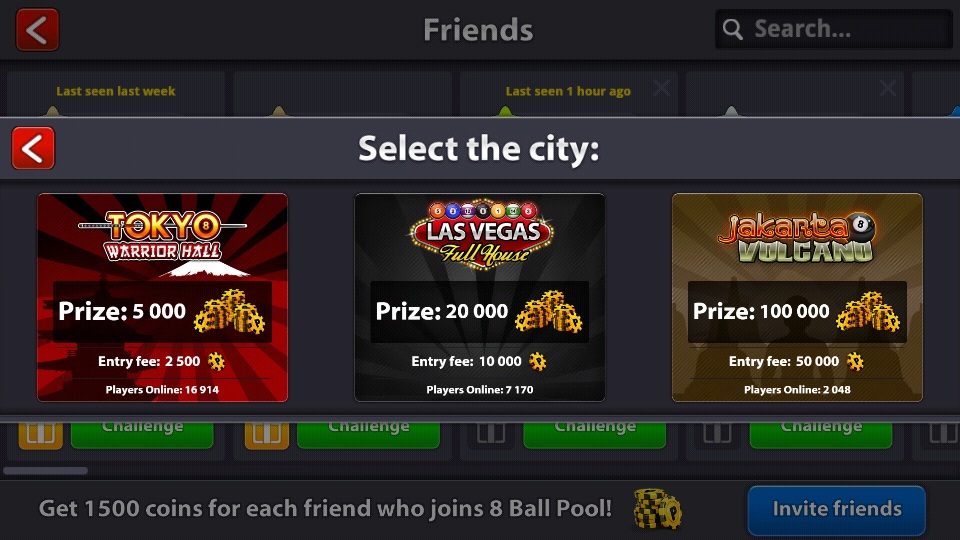Choose the Jakarta Volcano city card

point(797,298)
